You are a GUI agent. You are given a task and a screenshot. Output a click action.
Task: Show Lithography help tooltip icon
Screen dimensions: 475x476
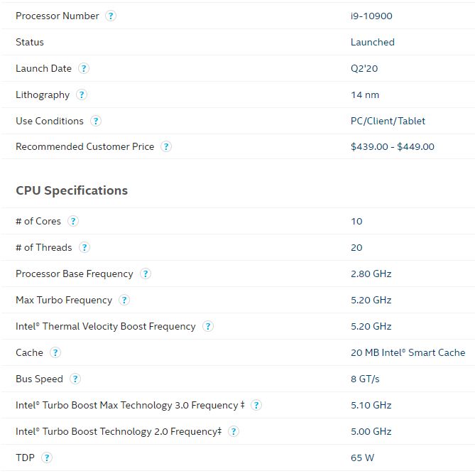82,94
